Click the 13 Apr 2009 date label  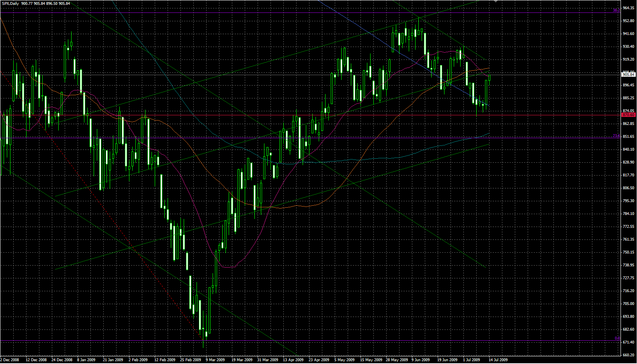tap(293, 360)
